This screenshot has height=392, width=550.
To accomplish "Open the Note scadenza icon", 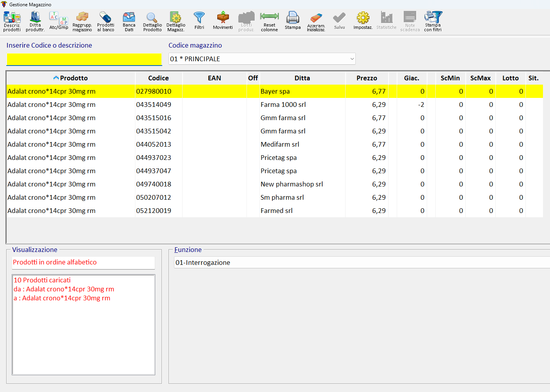I will [410, 21].
